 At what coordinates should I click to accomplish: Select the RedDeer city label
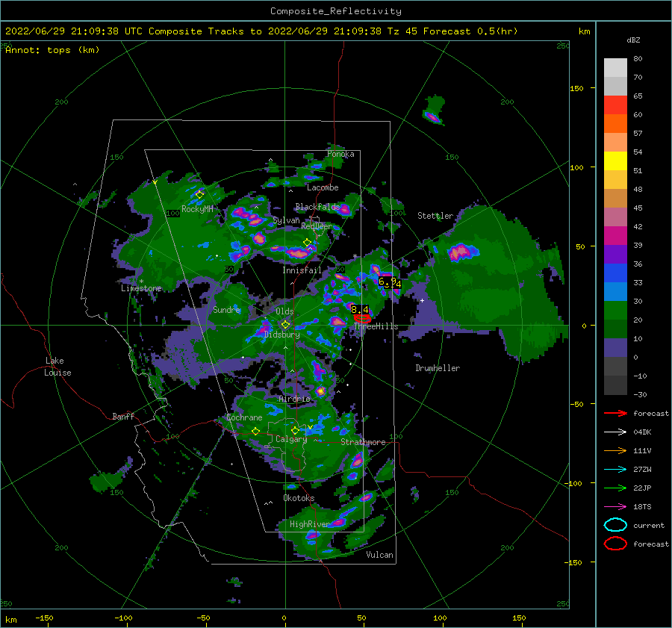point(317,226)
